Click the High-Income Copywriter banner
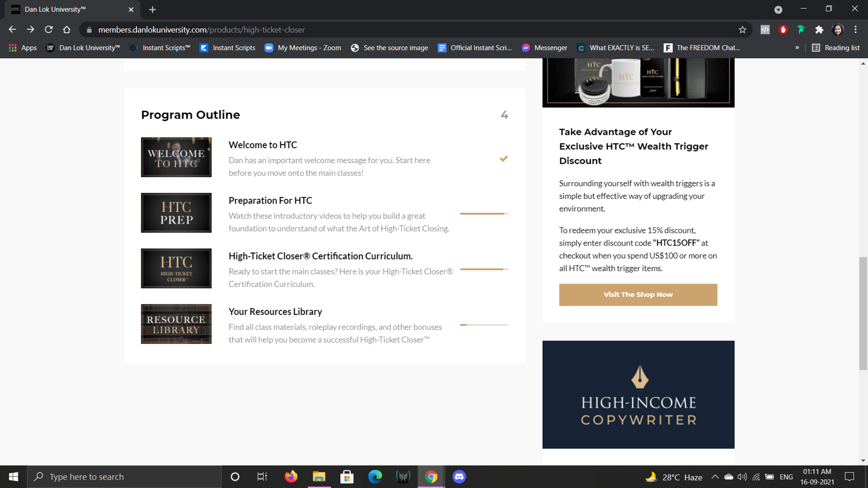The width and height of the screenshot is (868, 488). (638, 394)
